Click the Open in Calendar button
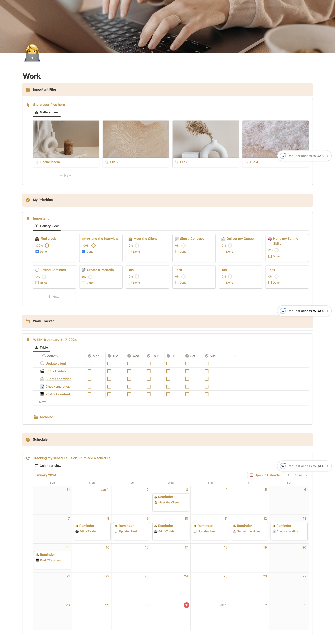Image resolution: width=335 pixels, height=644 pixels. [265, 475]
